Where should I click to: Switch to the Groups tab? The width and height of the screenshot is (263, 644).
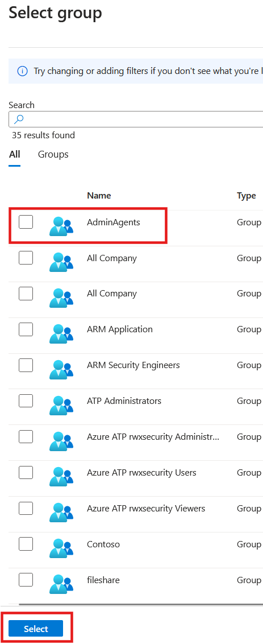click(53, 154)
